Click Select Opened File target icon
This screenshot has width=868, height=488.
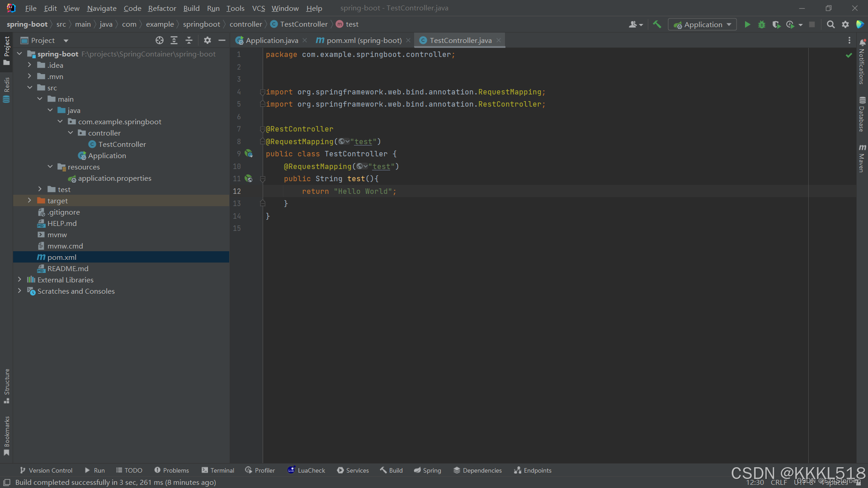pyautogui.click(x=159, y=40)
